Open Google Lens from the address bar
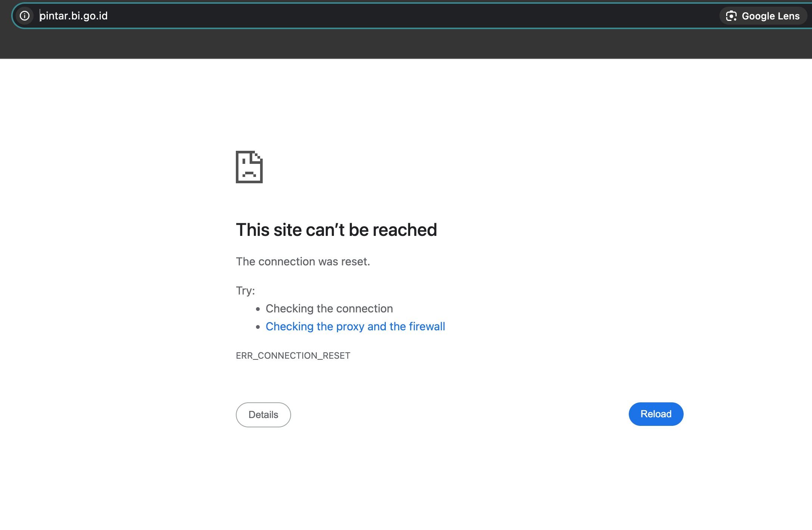The image size is (812, 530). coord(763,16)
